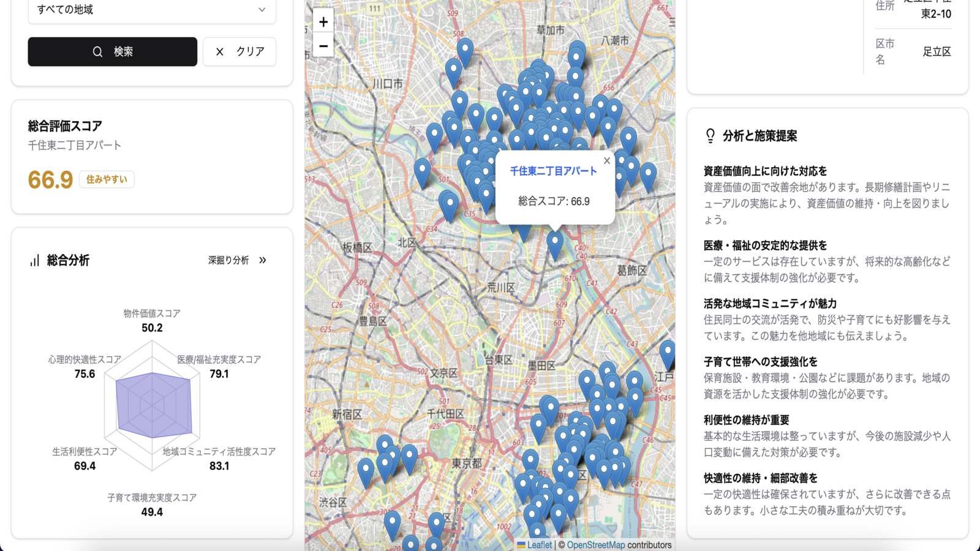
Task: Click the 千住東二丁目アパート title in popup
Action: 554,171
